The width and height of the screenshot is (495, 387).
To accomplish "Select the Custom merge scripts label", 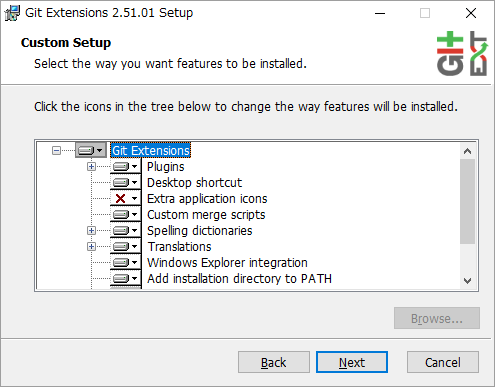I will click(x=206, y=215).
